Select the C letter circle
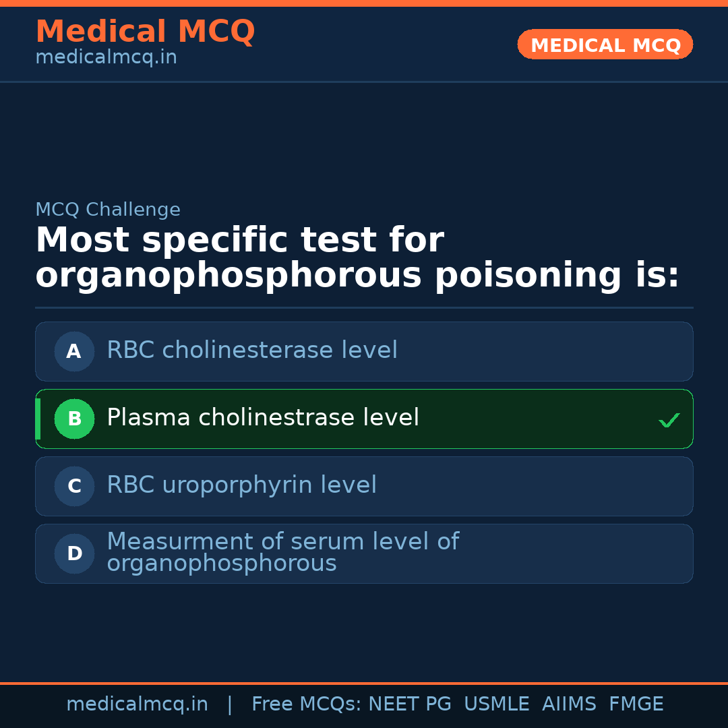This screenshot has width=728, height=728. pyautogui.click(x=74, y=486)
